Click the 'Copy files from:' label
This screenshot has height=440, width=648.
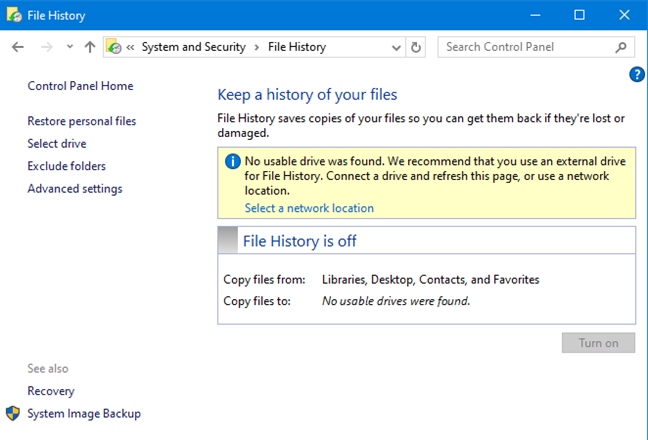coord(264,280)
